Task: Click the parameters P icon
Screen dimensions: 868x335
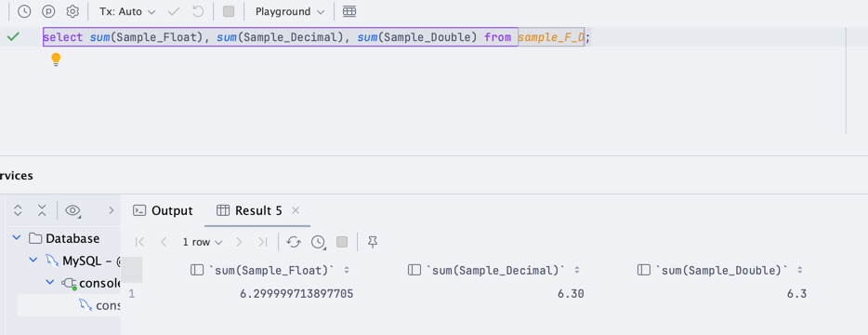Action: click(48, 11)
